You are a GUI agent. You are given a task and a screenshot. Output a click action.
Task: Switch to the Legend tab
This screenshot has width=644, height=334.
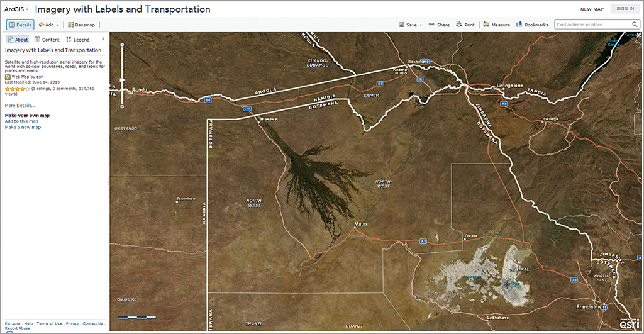[78, 40]
